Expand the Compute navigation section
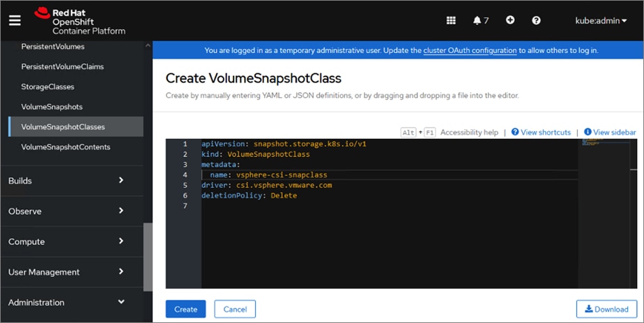Viewport: 644px width, 323px height. (x=72, y=241)
